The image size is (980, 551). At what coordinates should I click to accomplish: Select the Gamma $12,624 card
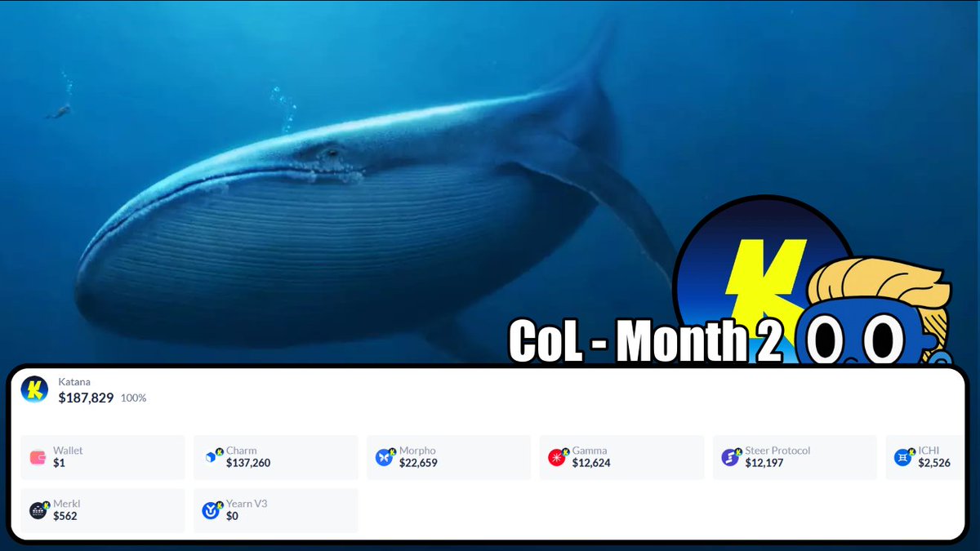point(622,457)
